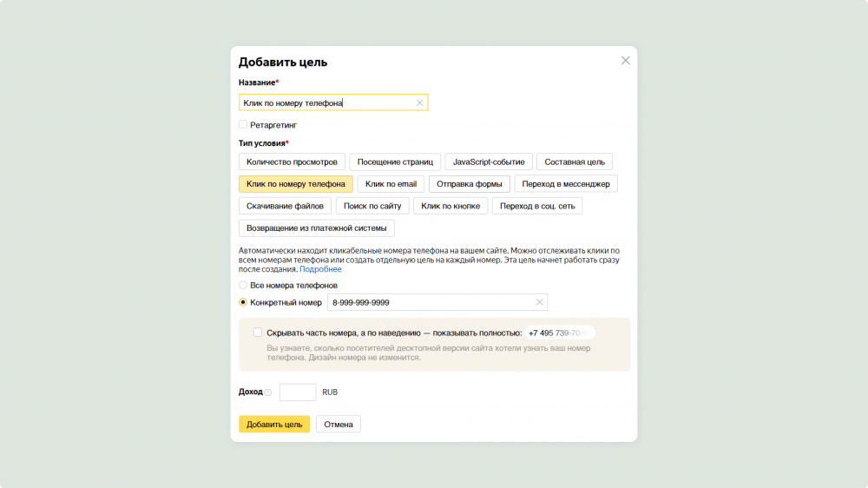Clear the specific phone number field
868x488 pixels.
tap(539, 302)
